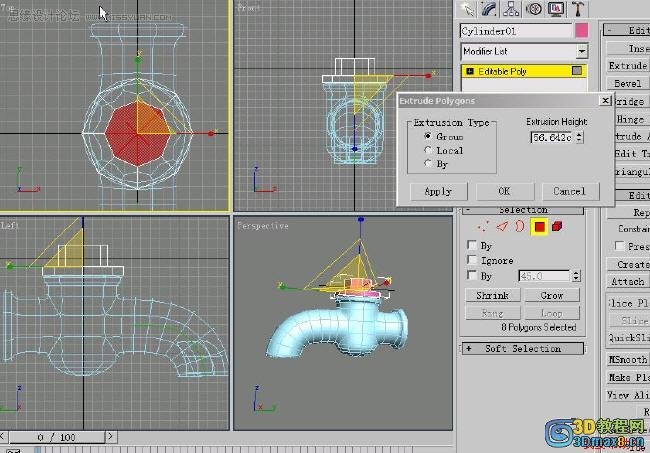Viewport: 650px width, 453px height.
Task: Confirm extrusion with OK button
Action: 504,191
